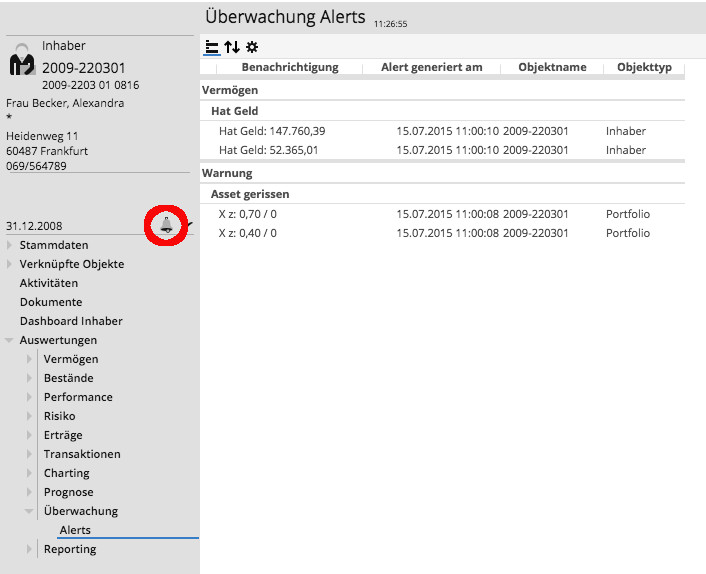Image resolution: width=706 pixels, height=574 pixels.
Task: Click the sort arrows icon
Action: (x=231, y=47)
